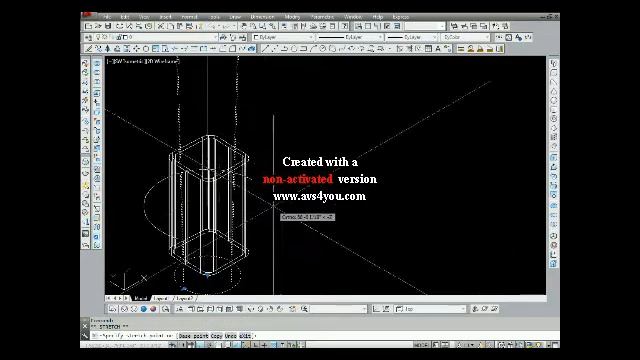Screen dimensions: 640x360
Task: Select the Rotate tool in Modify toolbar
Action: [146, 49]
